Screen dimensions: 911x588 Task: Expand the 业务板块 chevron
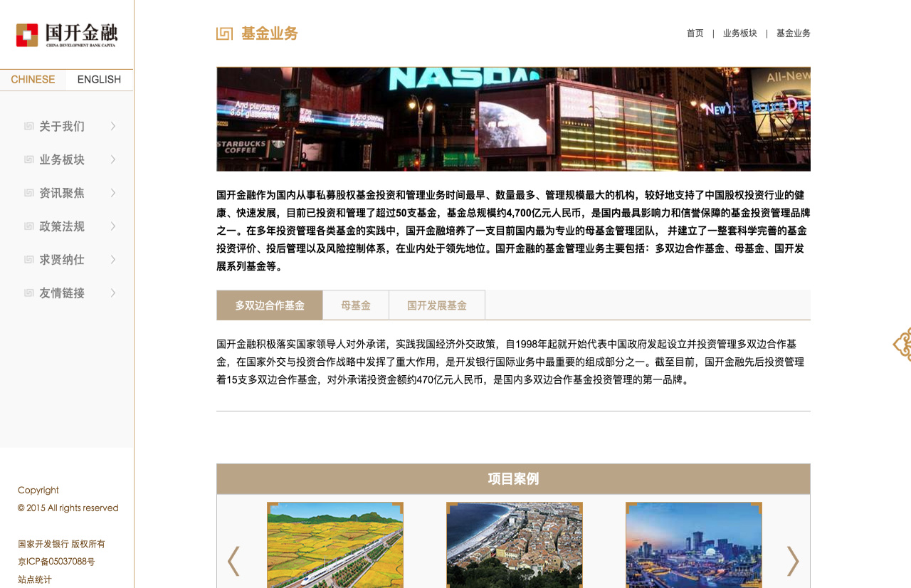(113, 159)
